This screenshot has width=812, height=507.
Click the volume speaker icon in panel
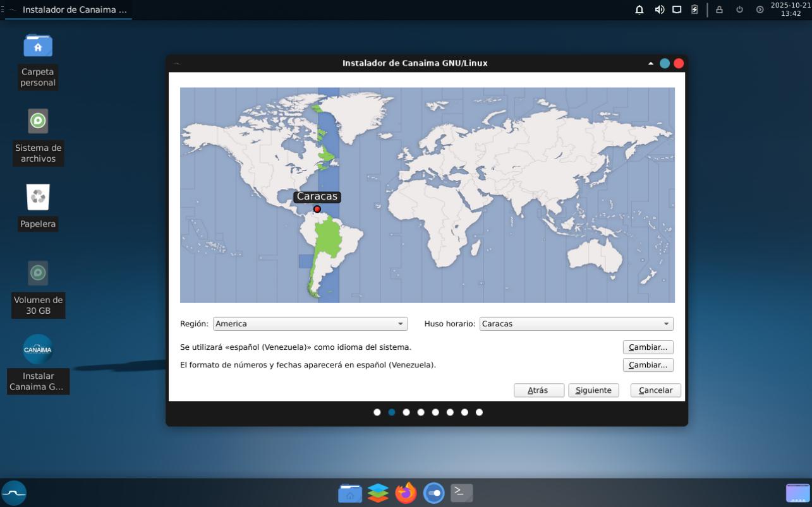[x=659, y=9]
